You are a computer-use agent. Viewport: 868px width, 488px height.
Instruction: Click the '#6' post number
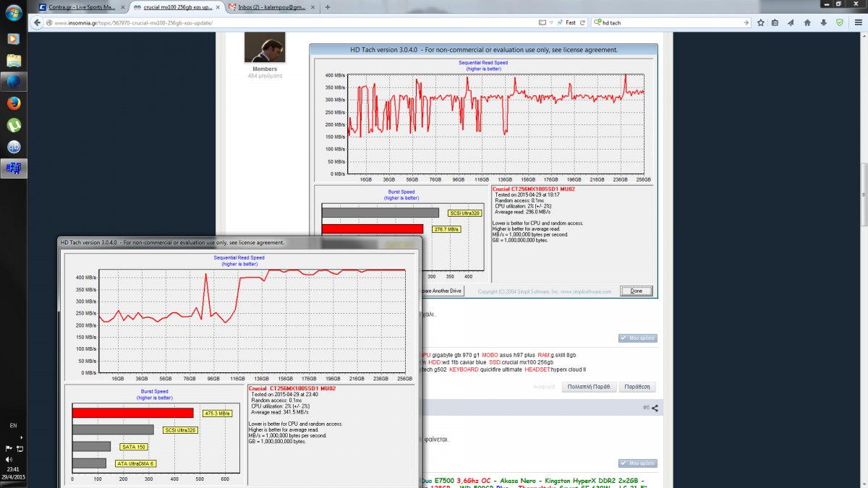point(646,408)
